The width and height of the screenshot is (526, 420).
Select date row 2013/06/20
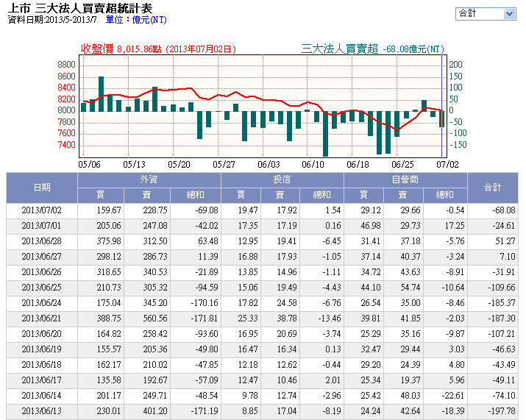point(262,334)
